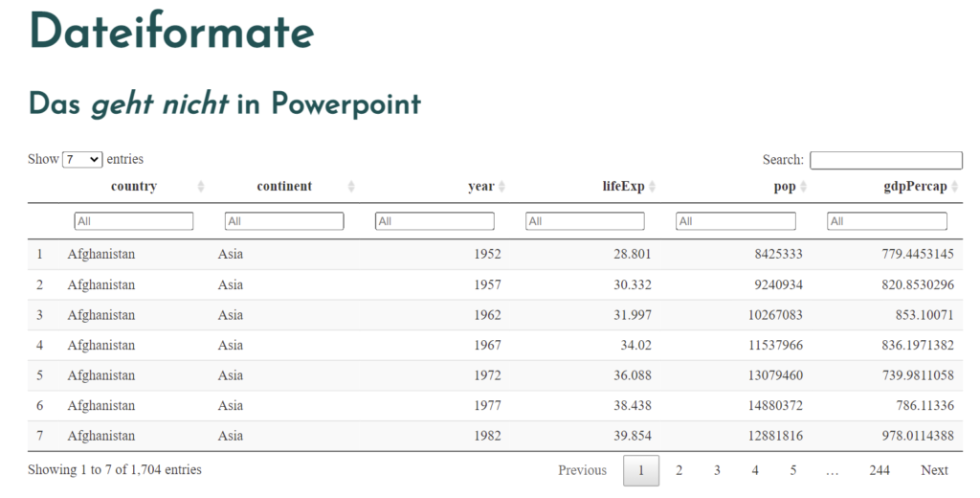This screenshot has height=498, width=980.
Task: Click lifeExp value 39.854
Action: [632, 436]
